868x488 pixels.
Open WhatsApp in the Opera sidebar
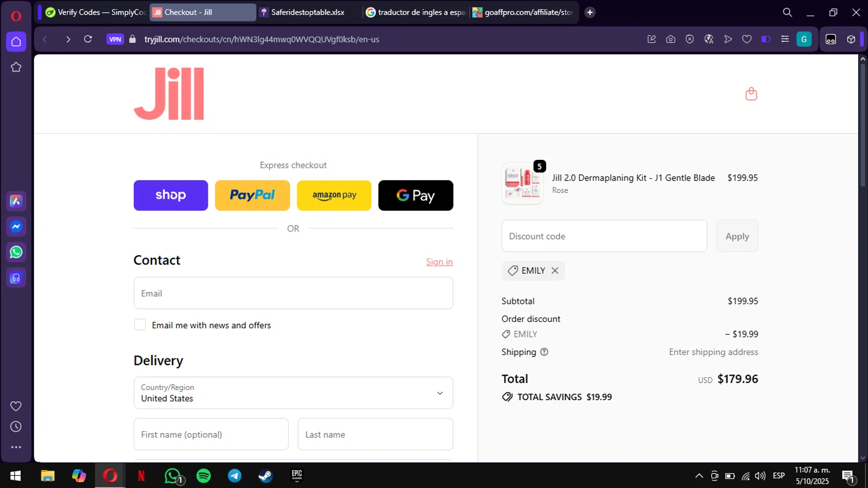16,252
